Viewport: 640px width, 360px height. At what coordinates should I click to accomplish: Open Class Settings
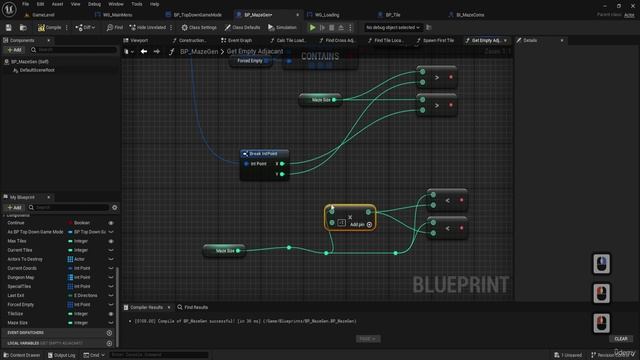coord(199,27)
